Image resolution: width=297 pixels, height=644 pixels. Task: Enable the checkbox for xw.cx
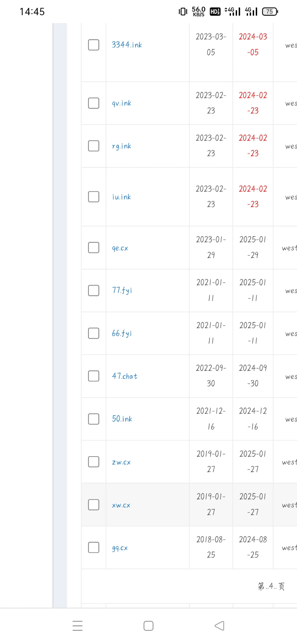tap(94, 505)
